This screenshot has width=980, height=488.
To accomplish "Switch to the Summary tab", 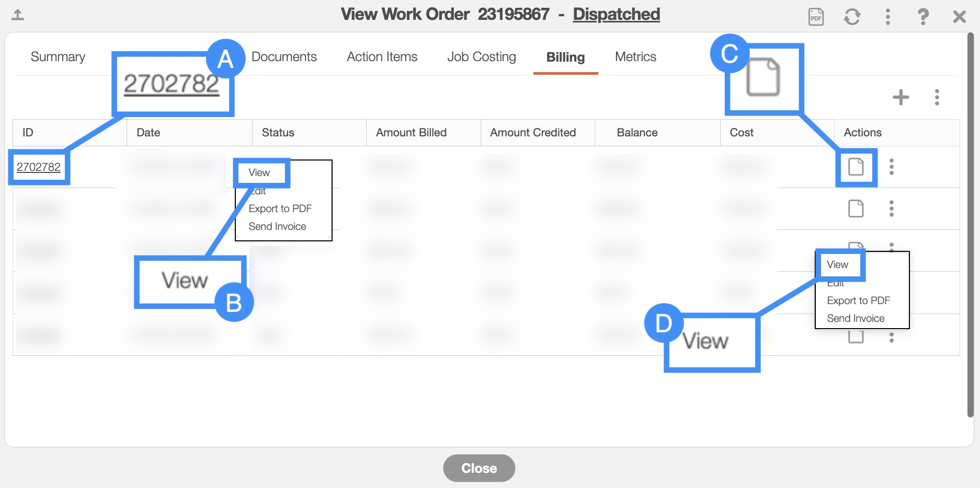I will pyautogui.click(x=58, y=57).
